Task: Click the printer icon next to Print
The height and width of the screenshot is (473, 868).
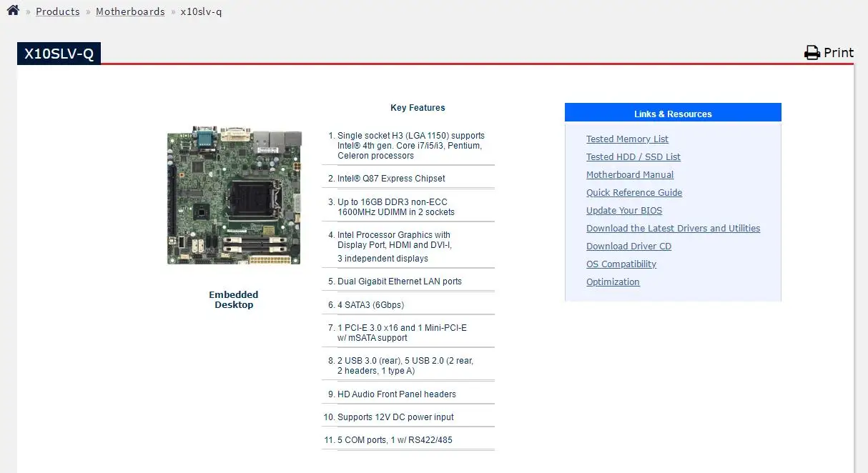Action: (812, 53)
